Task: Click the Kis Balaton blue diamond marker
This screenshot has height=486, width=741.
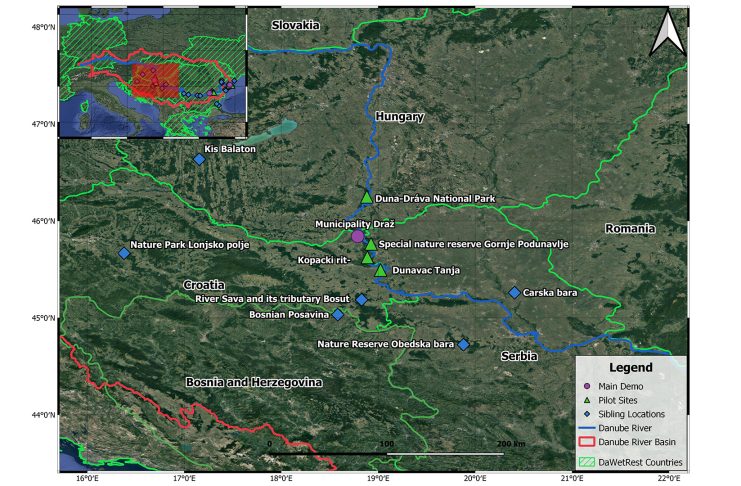Action: coord(199,159)
